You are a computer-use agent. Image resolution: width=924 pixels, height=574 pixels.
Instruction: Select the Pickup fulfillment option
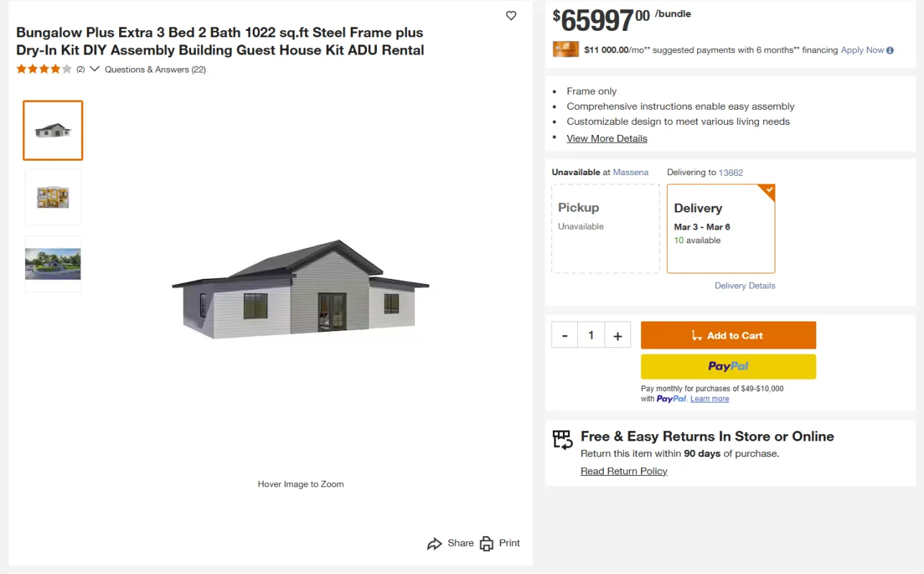605,229
